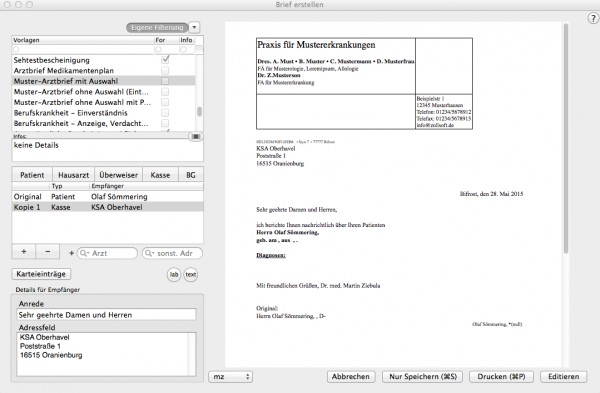Click the 'Info' column header
Image resolution: width=600 pixels, height=393 pixels.
(186, 40)
